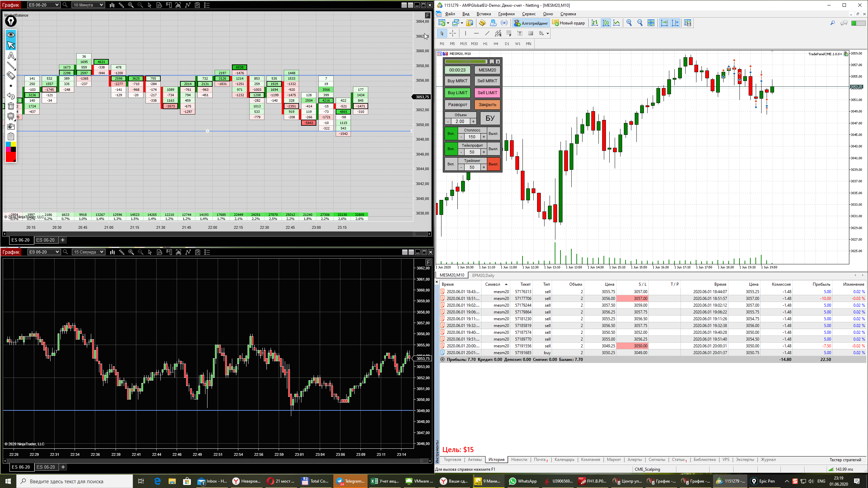Enable trailing with the Вкл. button
The image size is (868, 488).
[451, 164]
